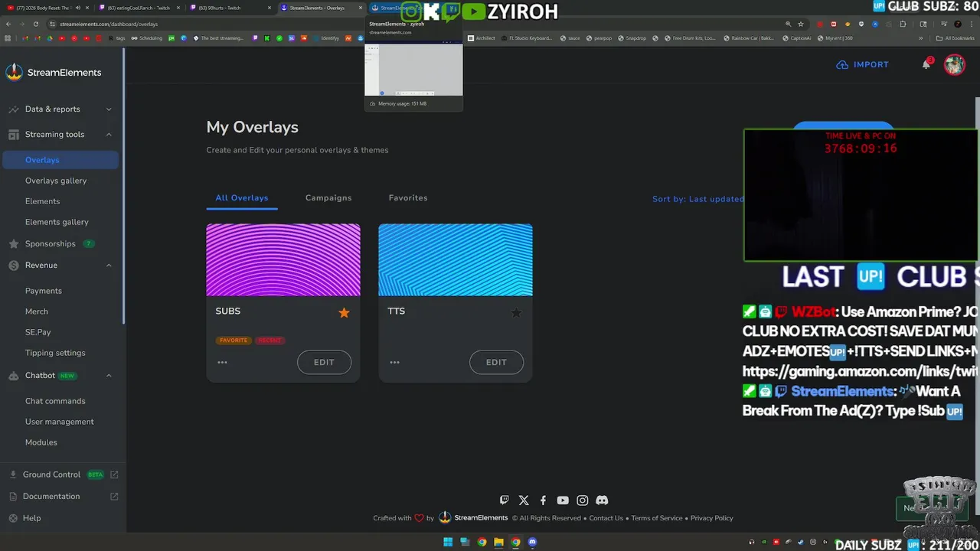
Task: Open the Sort by Last updated dropdown
Action: [697, 199]
